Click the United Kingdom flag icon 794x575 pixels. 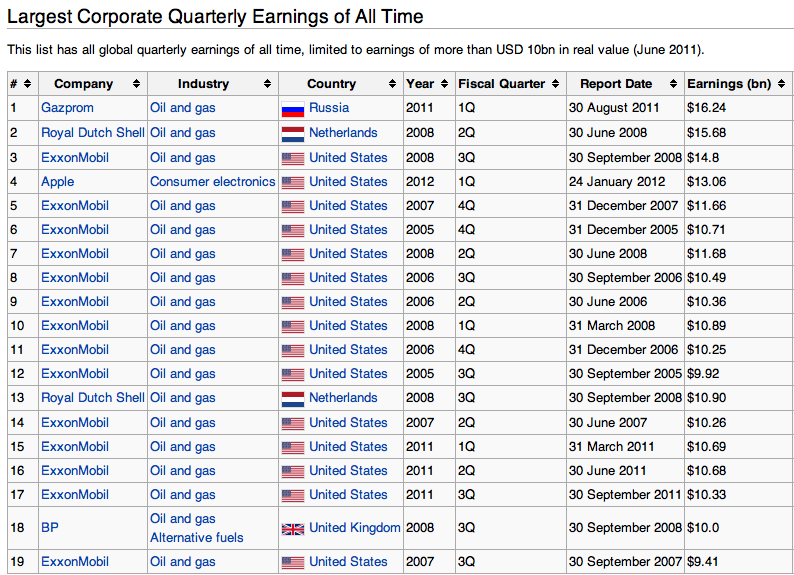click(x=292, y=528)
